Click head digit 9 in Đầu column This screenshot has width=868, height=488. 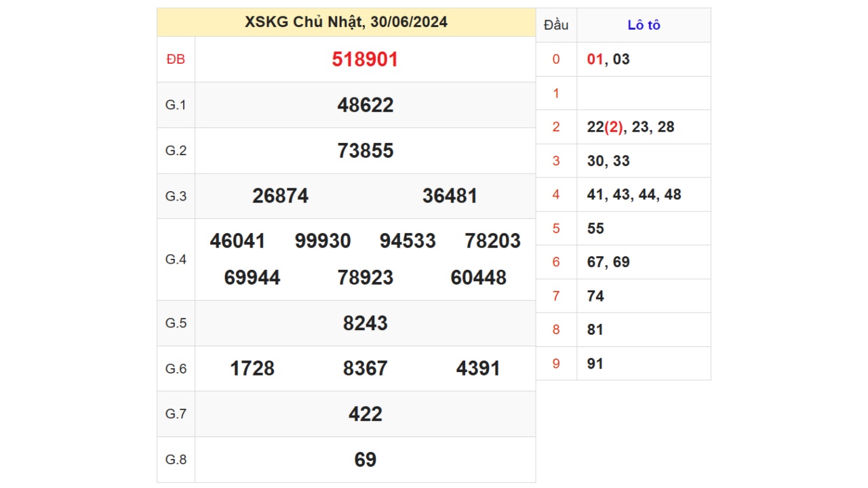point(556,364)
